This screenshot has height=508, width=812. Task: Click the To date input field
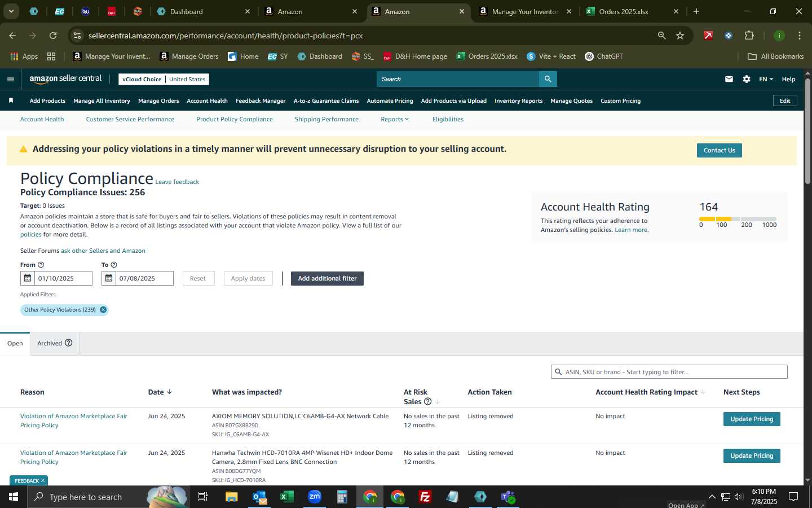(145, 278)
